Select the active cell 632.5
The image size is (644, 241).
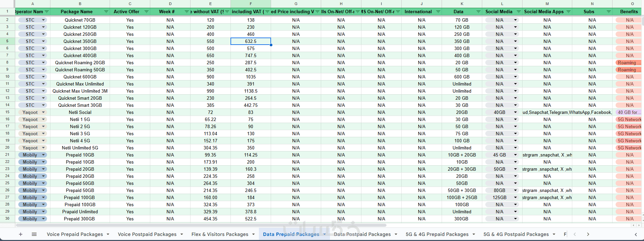(x=251, y=41)
